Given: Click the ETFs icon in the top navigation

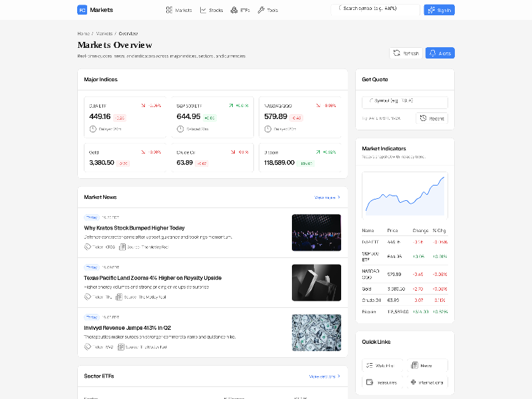Looking at the screenshot, I should (234, 10).
